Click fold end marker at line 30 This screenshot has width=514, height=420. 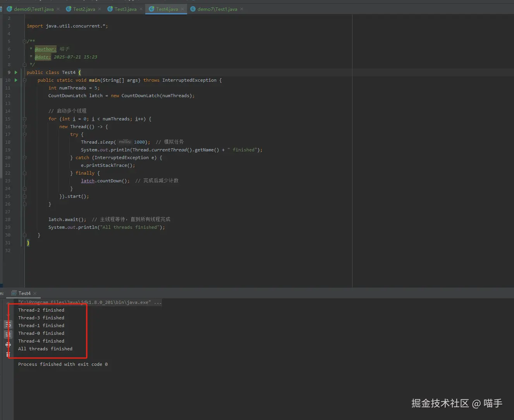(24, 235)
